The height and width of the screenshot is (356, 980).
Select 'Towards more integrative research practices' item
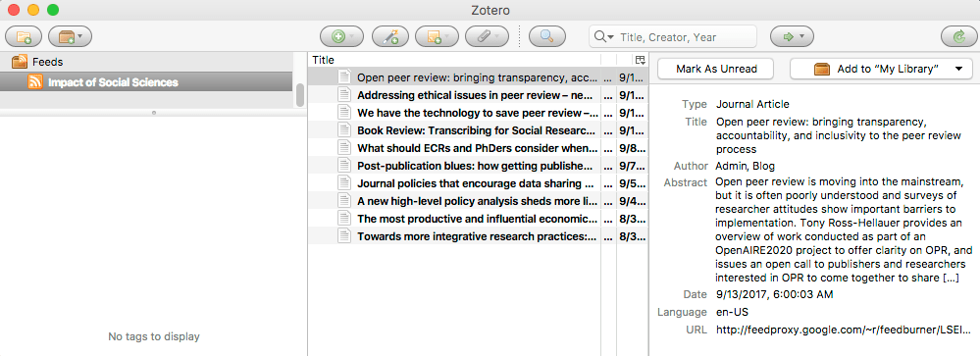pos(478,236)
